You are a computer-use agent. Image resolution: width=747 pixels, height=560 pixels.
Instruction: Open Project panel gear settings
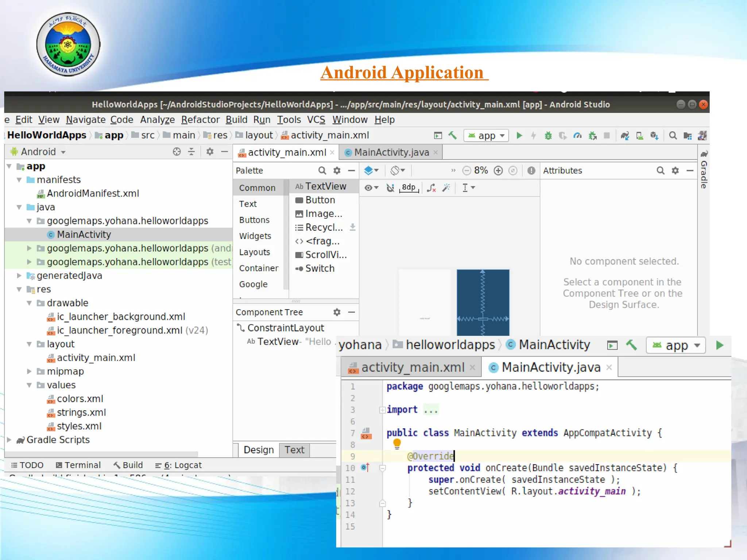point(210,151)
